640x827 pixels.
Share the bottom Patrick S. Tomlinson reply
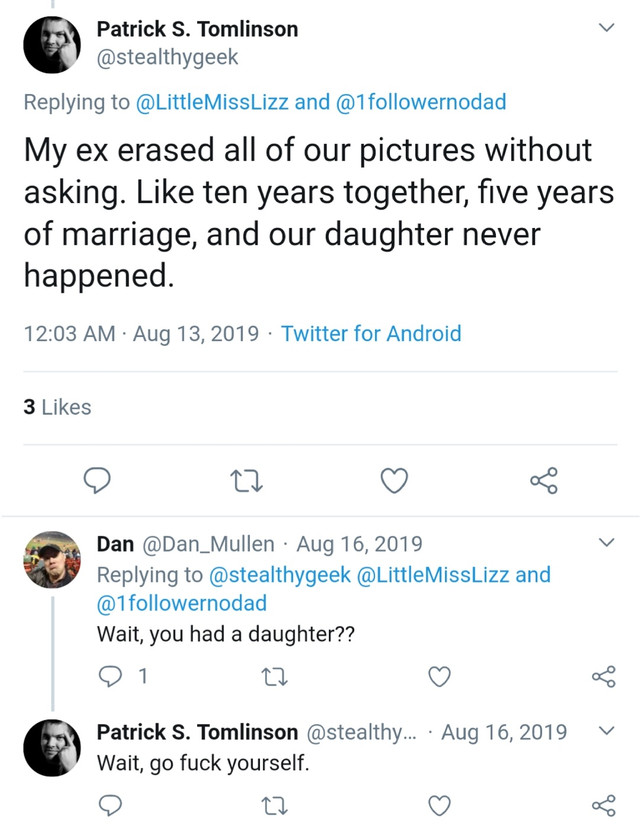(603, 805)
